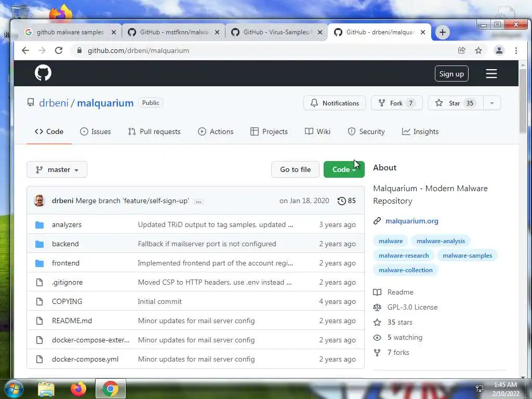532x399 pixels.
Task: Open the green Code dropdown
Action: tap(344, 170)
